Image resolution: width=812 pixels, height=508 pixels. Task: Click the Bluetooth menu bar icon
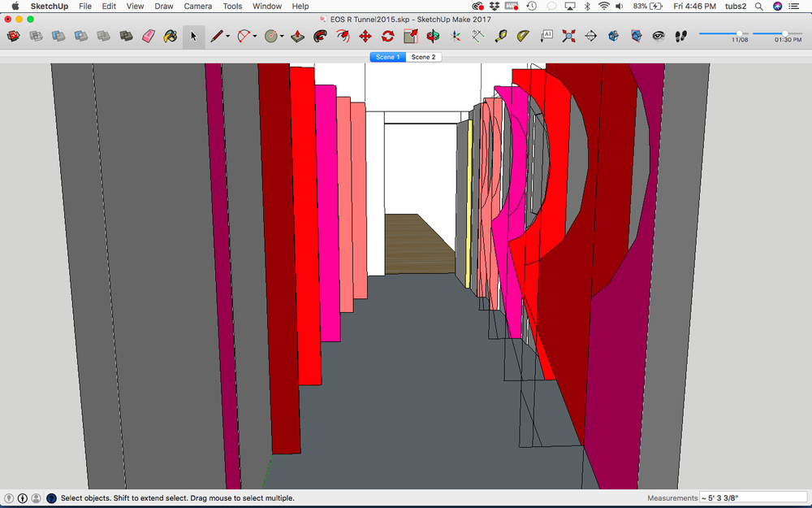point(587,7)
